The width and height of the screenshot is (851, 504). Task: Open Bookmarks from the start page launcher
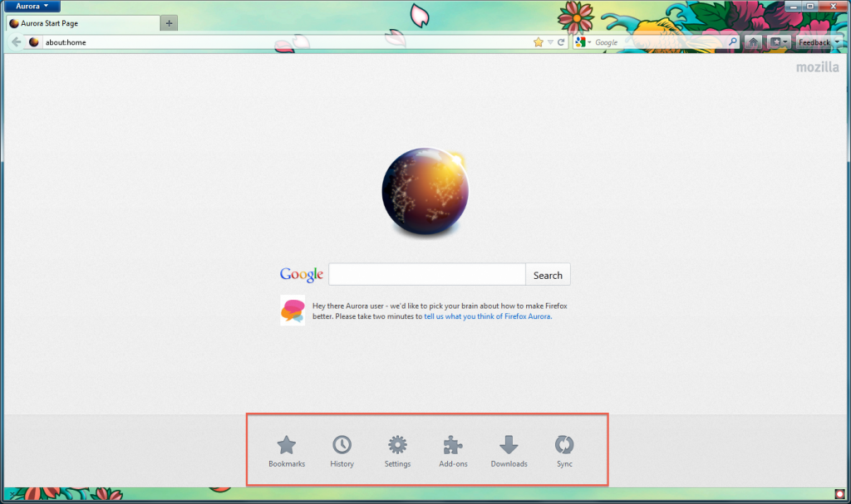click(287, 452)
